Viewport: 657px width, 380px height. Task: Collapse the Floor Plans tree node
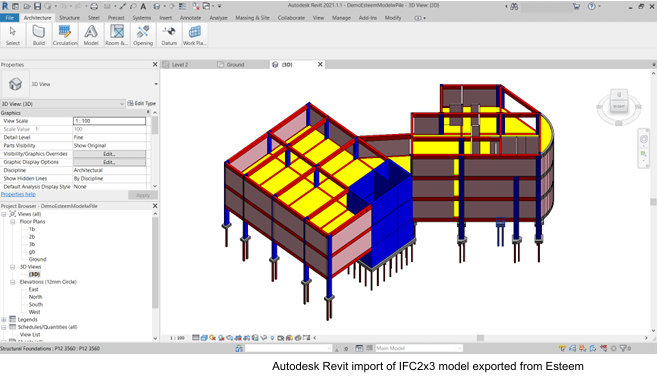[13, 222]
